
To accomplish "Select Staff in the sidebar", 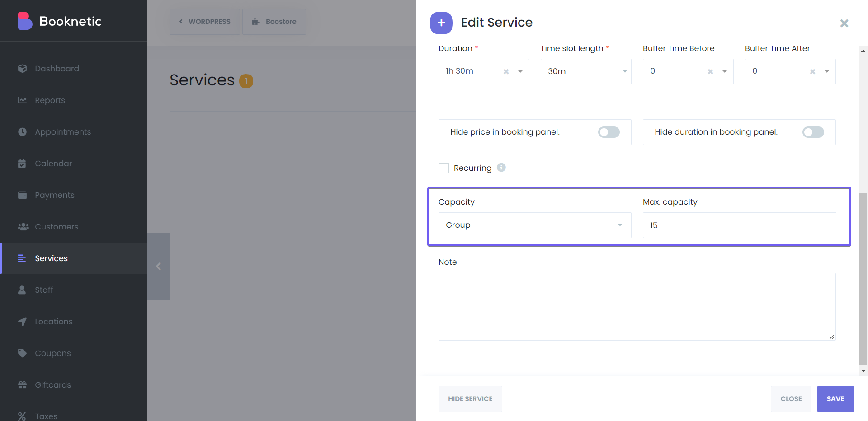I will [x=73, y=290].
